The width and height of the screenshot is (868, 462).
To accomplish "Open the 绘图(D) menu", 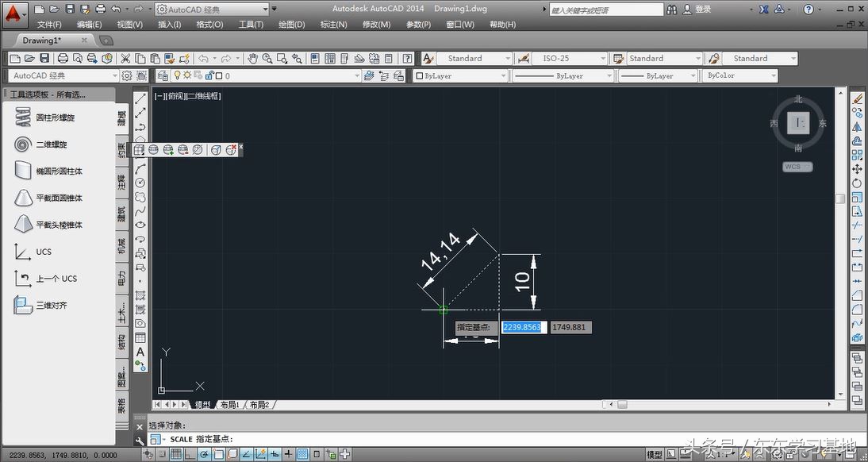I will pyautogui.click(x=291, y=25).
